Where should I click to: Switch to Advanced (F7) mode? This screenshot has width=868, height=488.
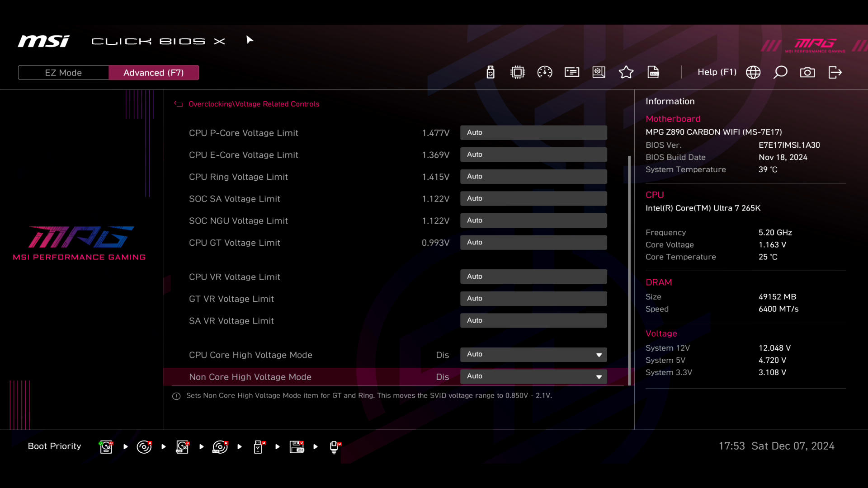(154, 73)
